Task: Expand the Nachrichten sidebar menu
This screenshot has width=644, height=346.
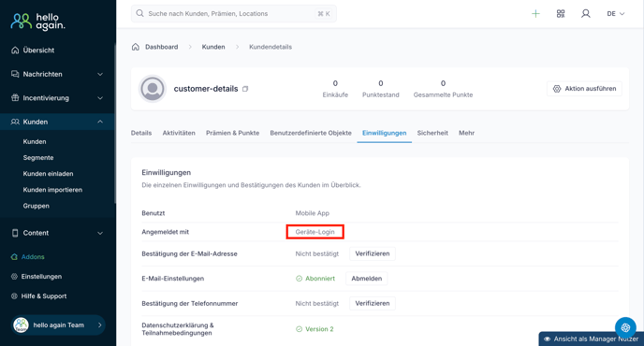Action: tap(57, 74)
